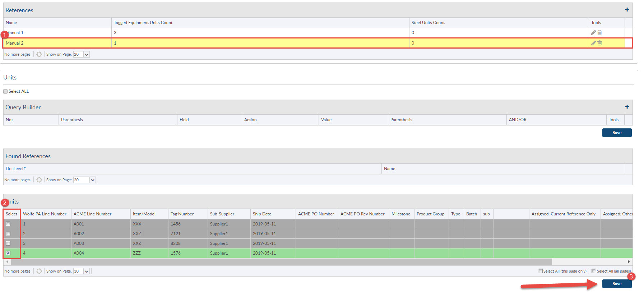Click tag number 1576 cell
The width and height of the screenshot is (644, 292).
click(x=188, y=253)
